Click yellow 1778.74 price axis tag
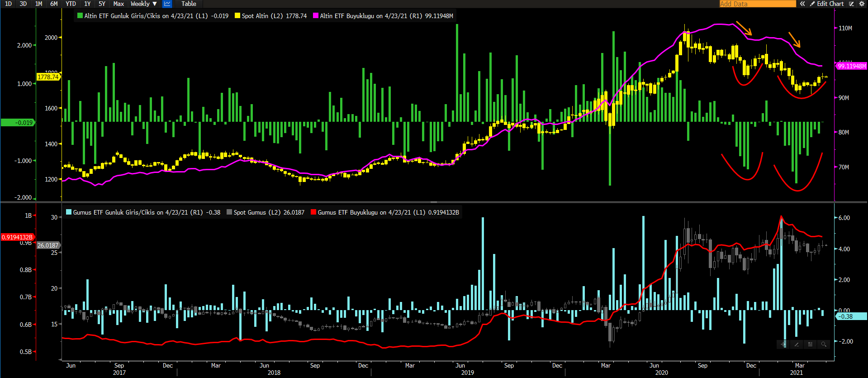This screenshot has height=378, width=868. (48, 77)
